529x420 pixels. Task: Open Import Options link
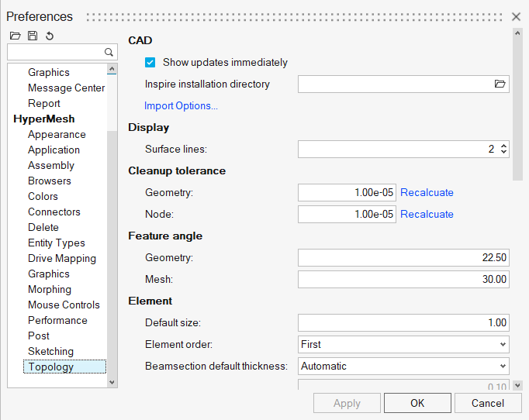(x=181, y=106)
